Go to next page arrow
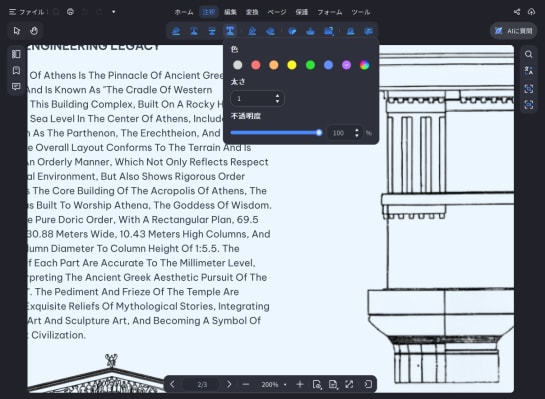This screenshot has width=545, height=399. coord(229,384)
